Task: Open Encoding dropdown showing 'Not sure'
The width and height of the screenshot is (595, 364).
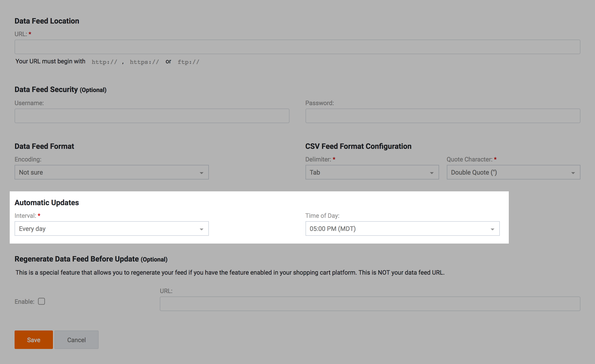Action: [x=107, y=172]
